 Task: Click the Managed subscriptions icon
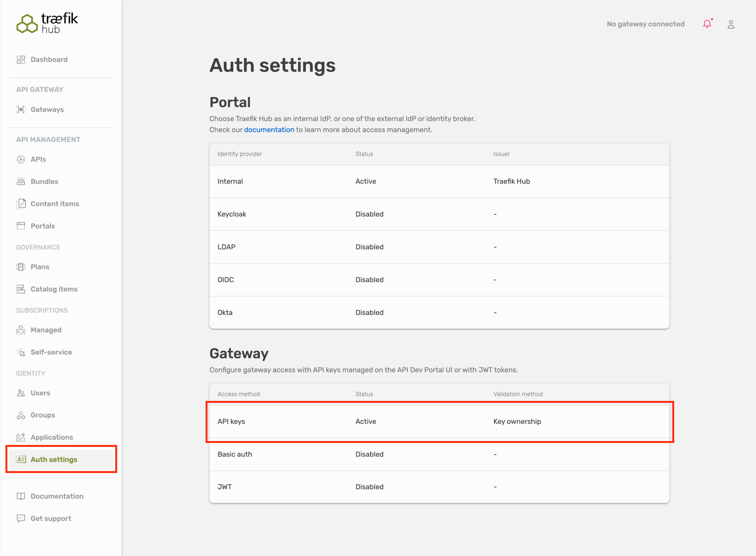click(x=21, y=330)
